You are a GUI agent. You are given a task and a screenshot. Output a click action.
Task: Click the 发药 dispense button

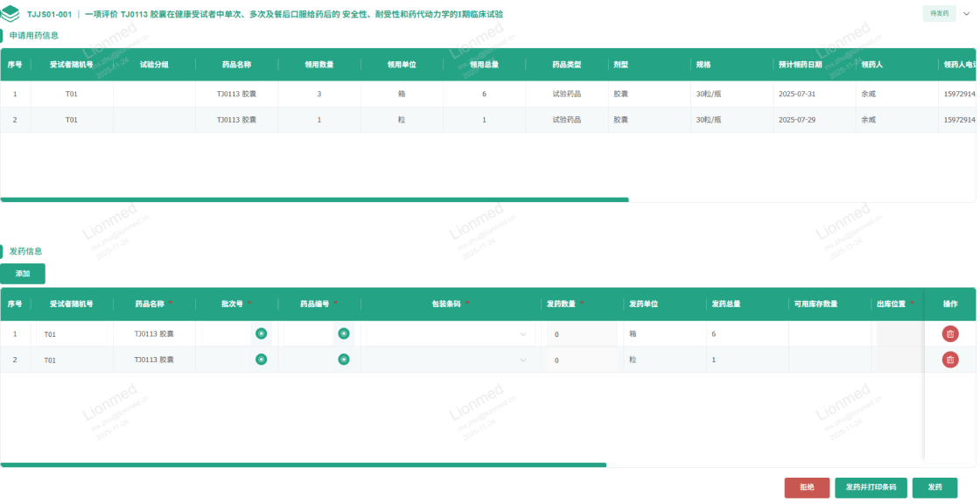934,487
